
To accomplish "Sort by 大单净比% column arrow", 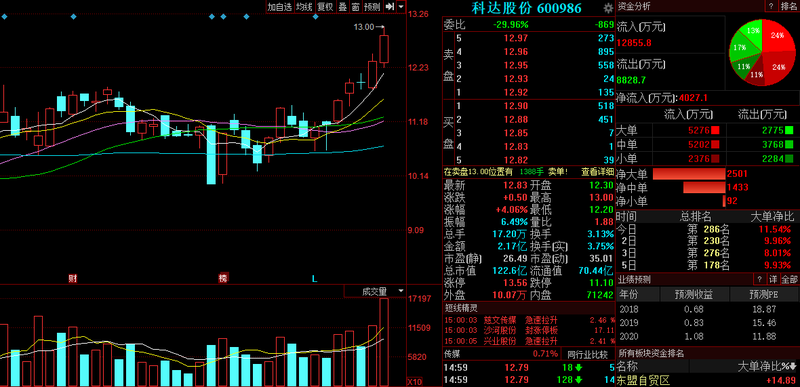I will coord(793,366).
